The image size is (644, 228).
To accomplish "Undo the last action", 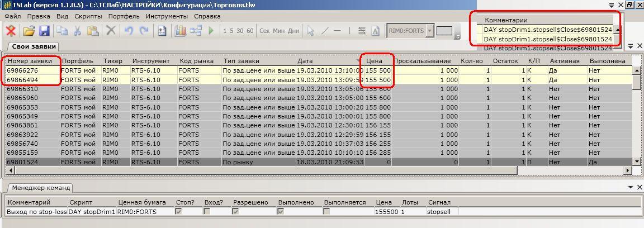I will (x=129, y=31).
